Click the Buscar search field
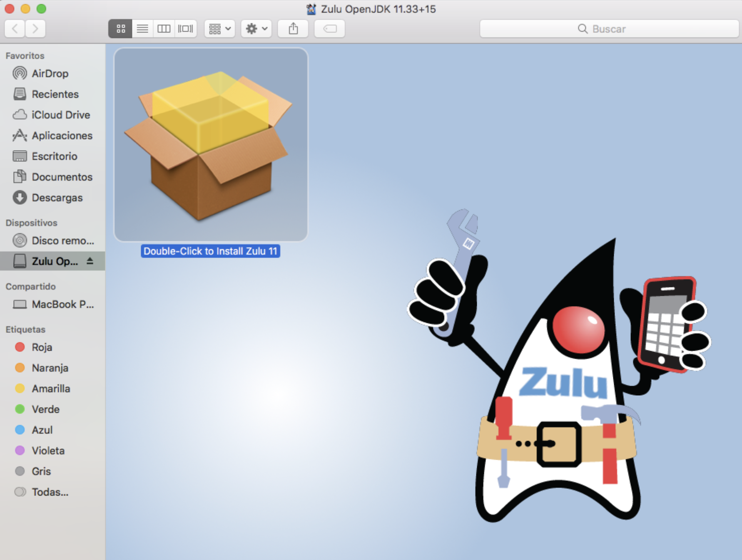The width and height of the screenshot is (742, 560). coord(609,29)
